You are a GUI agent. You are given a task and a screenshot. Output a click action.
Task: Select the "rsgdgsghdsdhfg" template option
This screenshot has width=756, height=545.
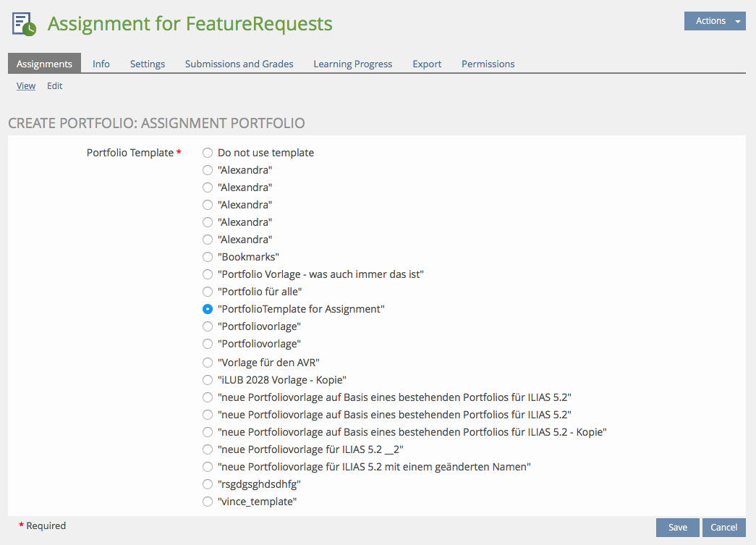coord(208,484)
